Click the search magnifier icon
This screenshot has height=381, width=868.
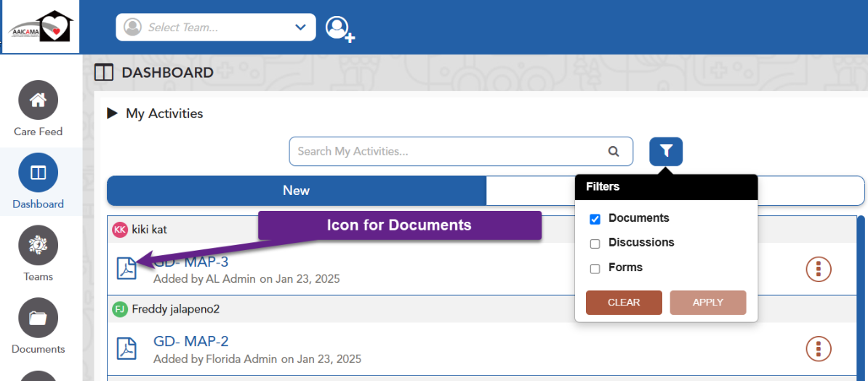(614, 151)
